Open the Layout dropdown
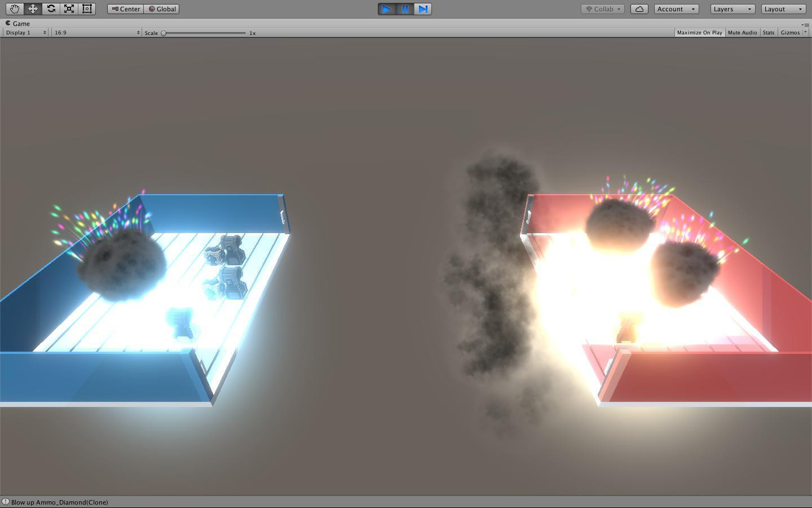This screenshot has width=812, height=508. [x=783, y=9]
